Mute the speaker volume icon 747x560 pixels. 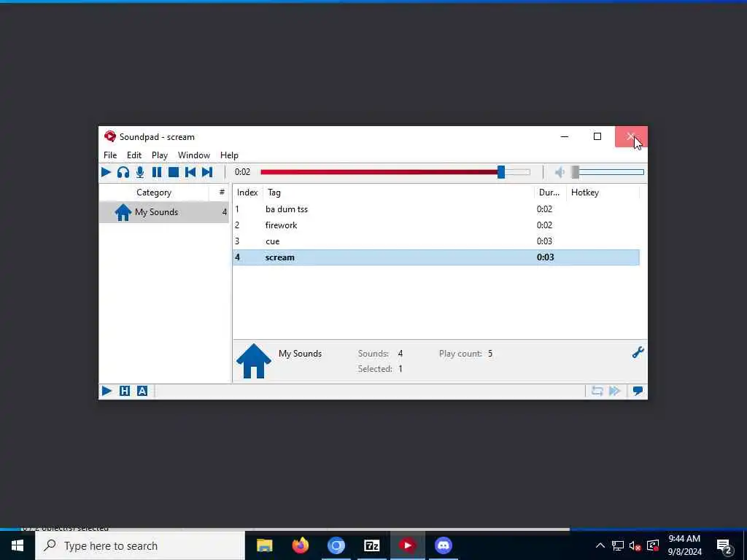560,172
